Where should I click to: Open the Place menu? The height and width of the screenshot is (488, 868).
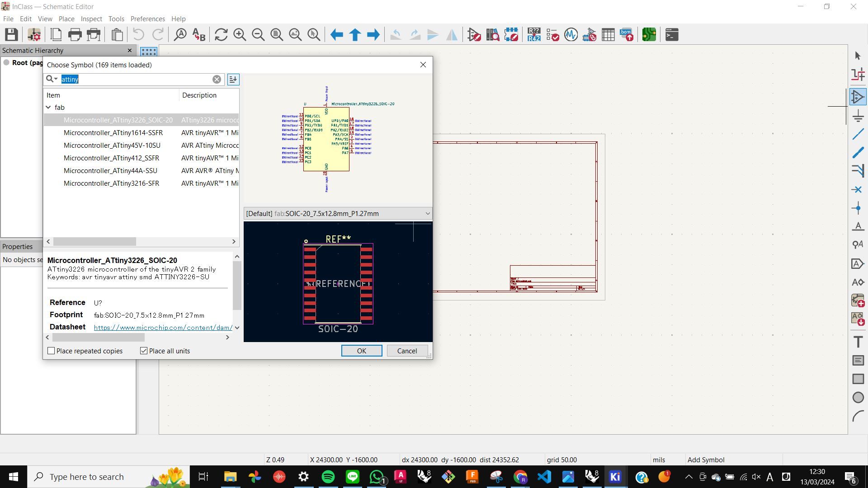click(66, 19)
